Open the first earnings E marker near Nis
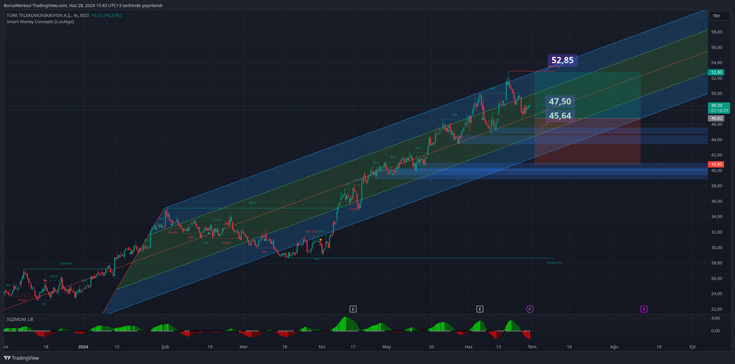This screenshot has width=735, height=364. [x=353, y=309]
